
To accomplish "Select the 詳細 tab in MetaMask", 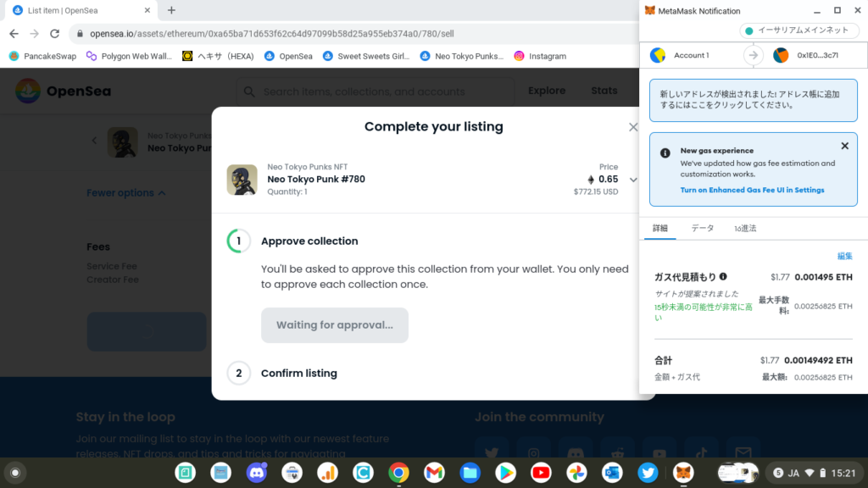I will pos(659,229).
